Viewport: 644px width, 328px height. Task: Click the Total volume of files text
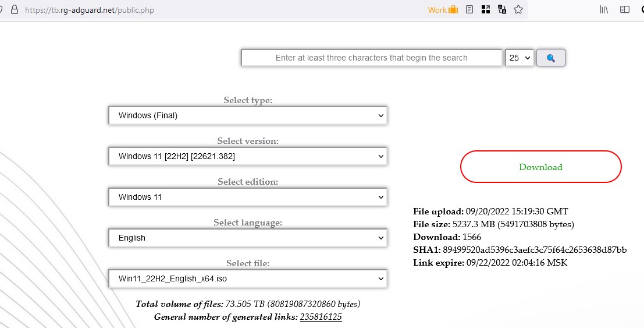(x=248, y=304)
